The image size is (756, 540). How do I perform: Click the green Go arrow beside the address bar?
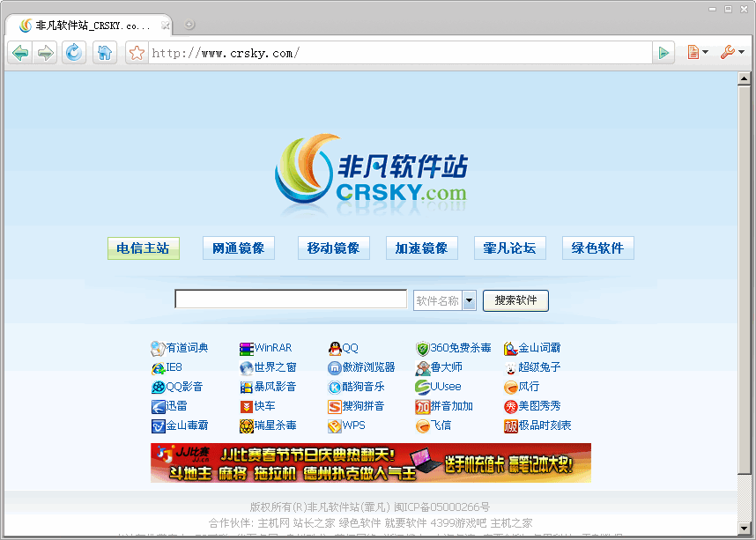[x=663, y=52]
